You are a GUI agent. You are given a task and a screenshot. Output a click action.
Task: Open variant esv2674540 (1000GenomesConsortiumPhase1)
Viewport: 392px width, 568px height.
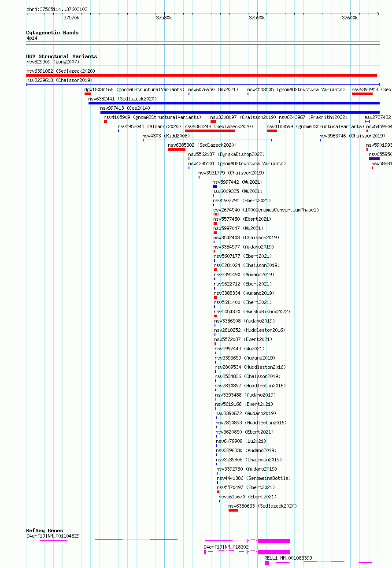[266, 210]
